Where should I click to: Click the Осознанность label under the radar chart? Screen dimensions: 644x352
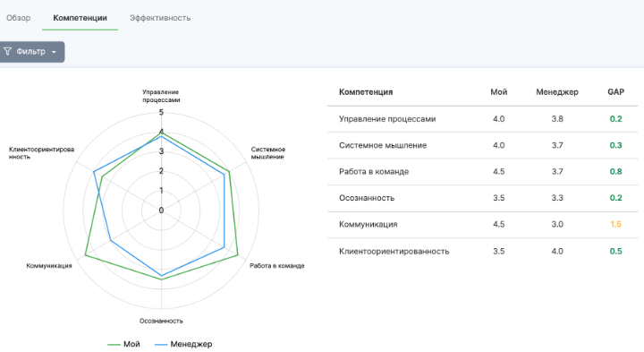[161, 321]
